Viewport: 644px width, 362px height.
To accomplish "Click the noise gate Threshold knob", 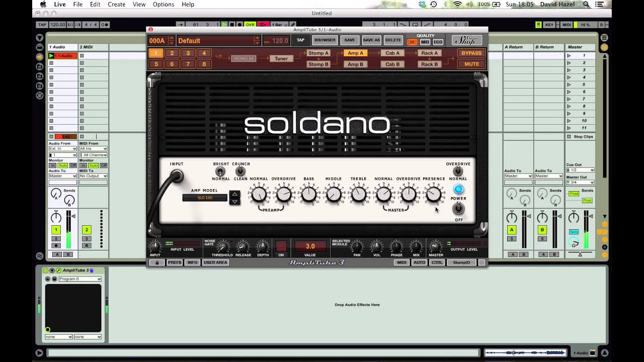I will [222, 247].
